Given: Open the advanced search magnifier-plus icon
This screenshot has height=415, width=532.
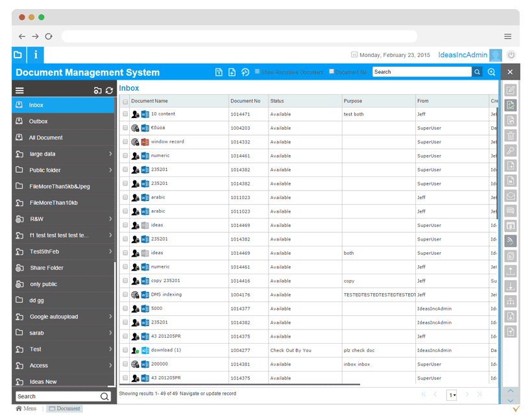Looking at the screenshot, I should click(492, 73).
